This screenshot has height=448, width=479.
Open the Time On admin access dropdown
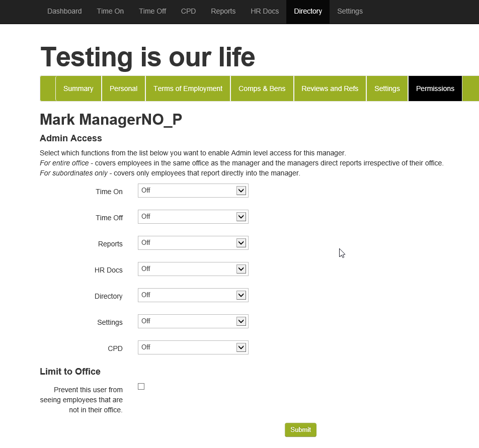[x=193, y=191]
